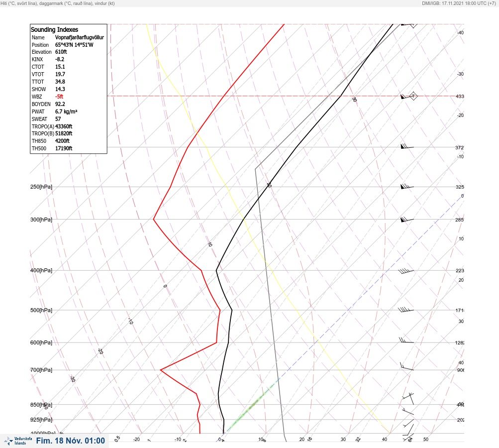Click the TROPO(B) value 51820ft
The image size is (499, 448).
pyautogui.click(x=64, y=133)
